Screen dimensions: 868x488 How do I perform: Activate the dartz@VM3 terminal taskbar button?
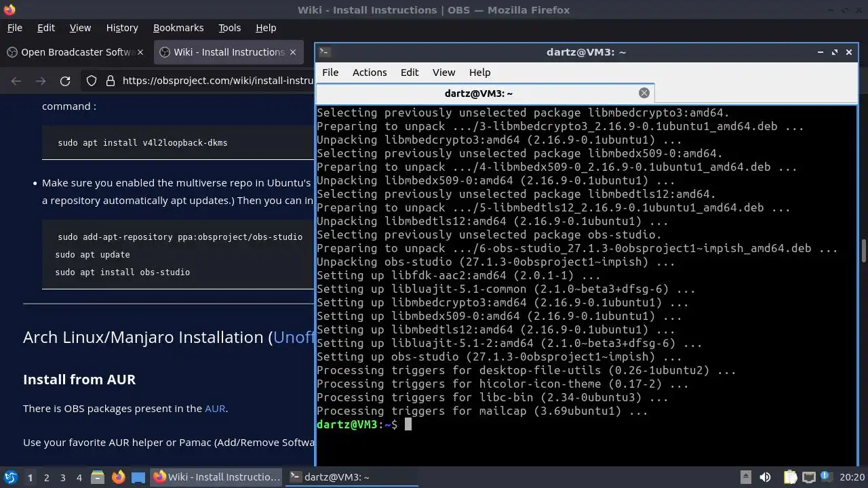tap(351, 477)
